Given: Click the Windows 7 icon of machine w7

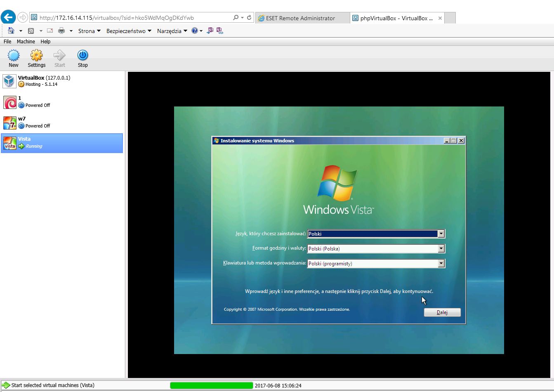Looking at the screenshot, I should [x=10, y=123].
